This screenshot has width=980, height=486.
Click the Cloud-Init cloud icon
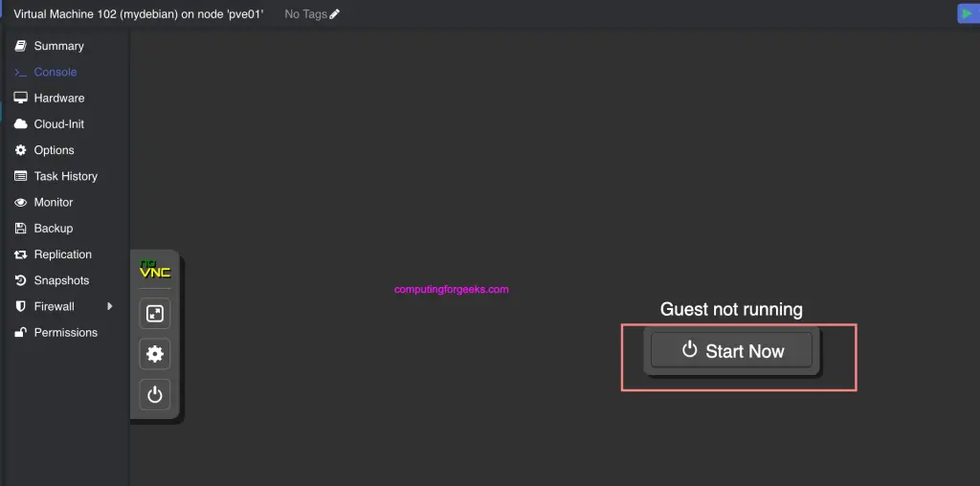tap(21, 124)
